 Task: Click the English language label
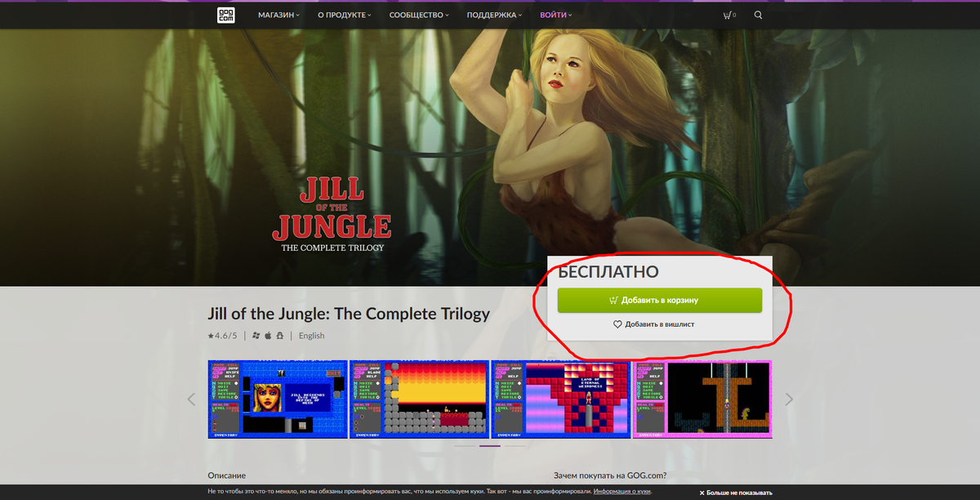tap(311, 336)
